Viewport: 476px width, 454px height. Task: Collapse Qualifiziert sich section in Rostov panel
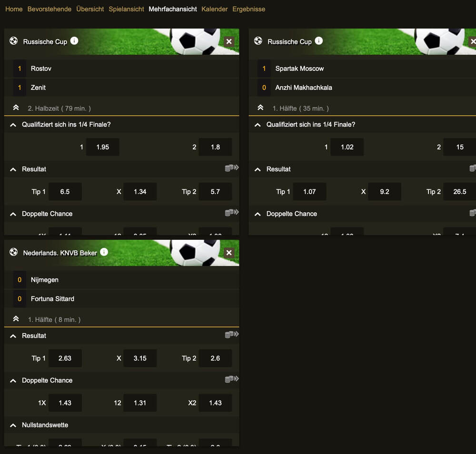click(x=13, y=125)
